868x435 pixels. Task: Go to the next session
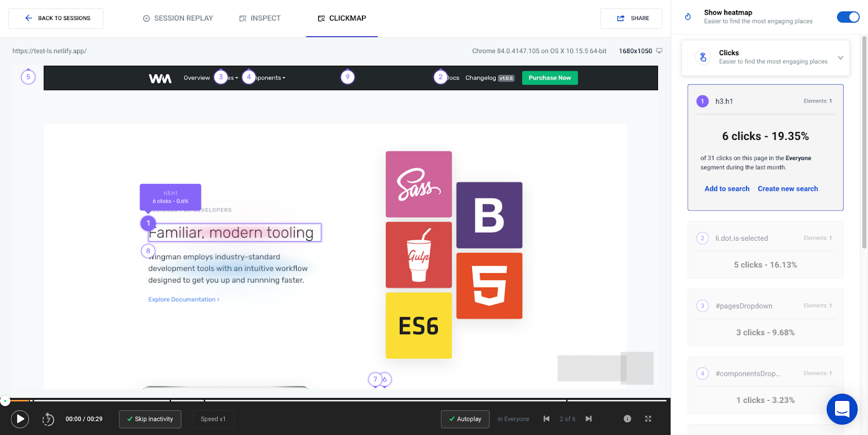[x=589, y=419]
